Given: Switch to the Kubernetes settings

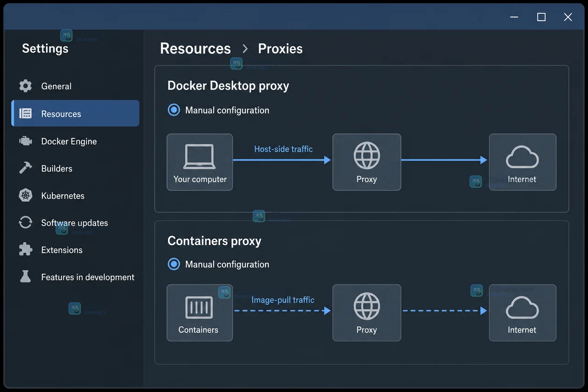Looking at the screenshot, I should pos(75,195).
